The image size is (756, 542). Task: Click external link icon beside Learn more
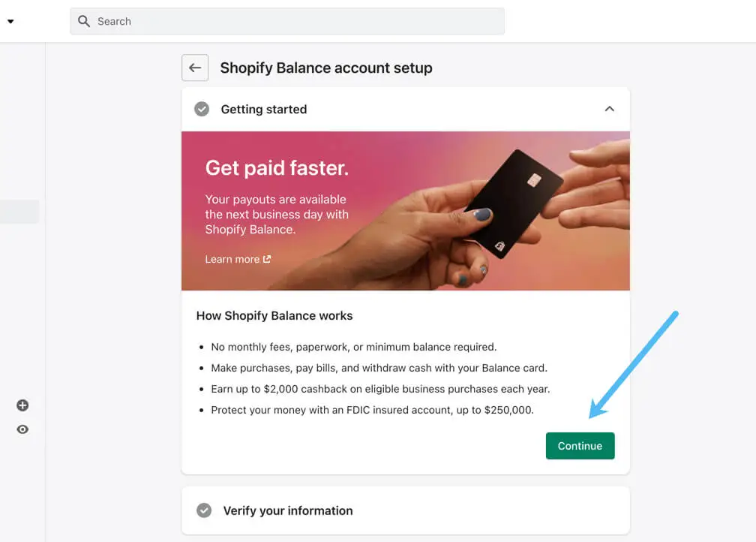click(x=267, y=259)
